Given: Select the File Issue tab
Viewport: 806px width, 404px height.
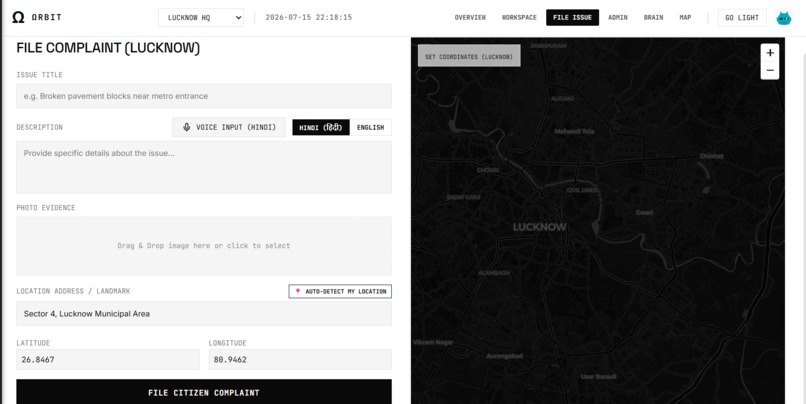Looking at the screenshot, I should tap(572, 17).
